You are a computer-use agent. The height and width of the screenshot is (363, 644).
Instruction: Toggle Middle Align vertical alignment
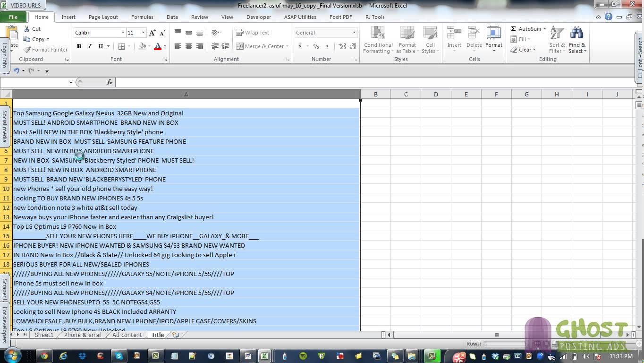point(188,33)
